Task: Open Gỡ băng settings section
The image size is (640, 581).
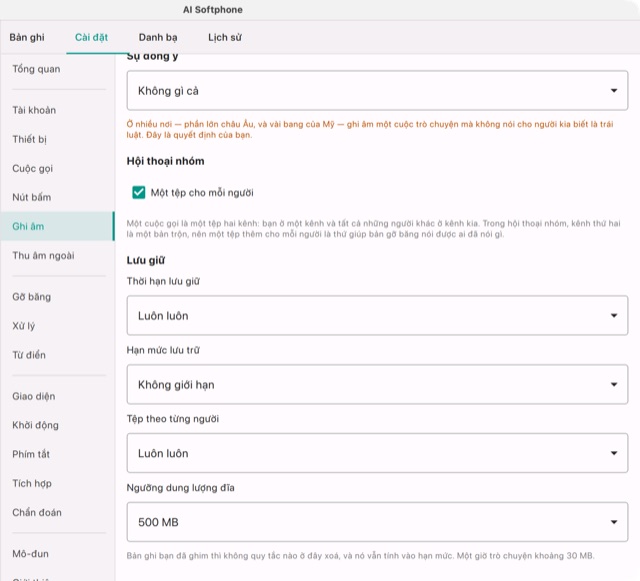Action: pos(58,297)
